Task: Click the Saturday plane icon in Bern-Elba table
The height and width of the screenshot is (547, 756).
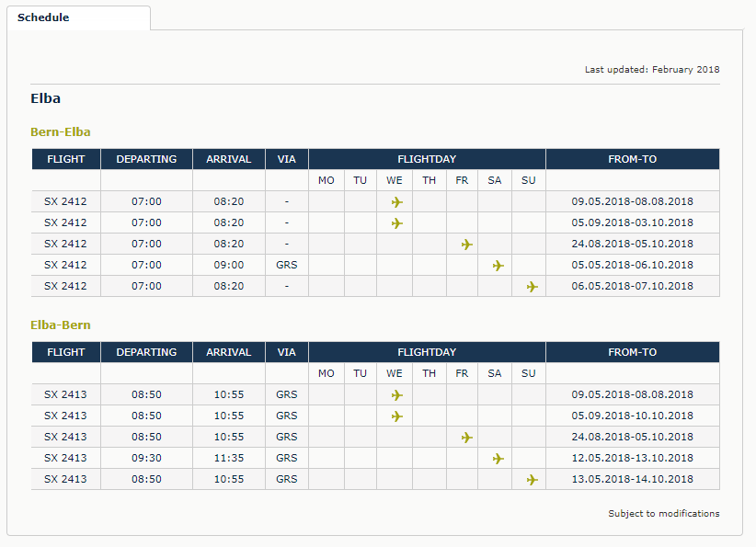Action: [x=498, y=266]
